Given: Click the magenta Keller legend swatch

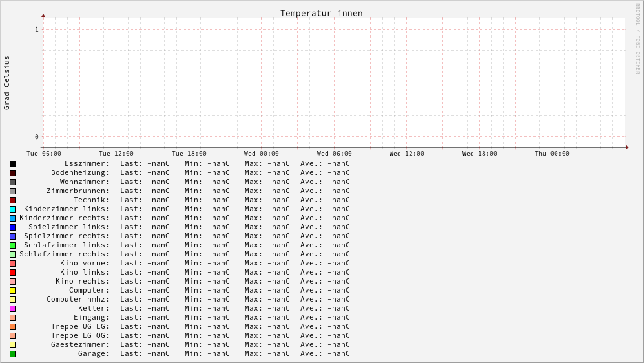Looking at the screenshot, I should pos(12,309).
